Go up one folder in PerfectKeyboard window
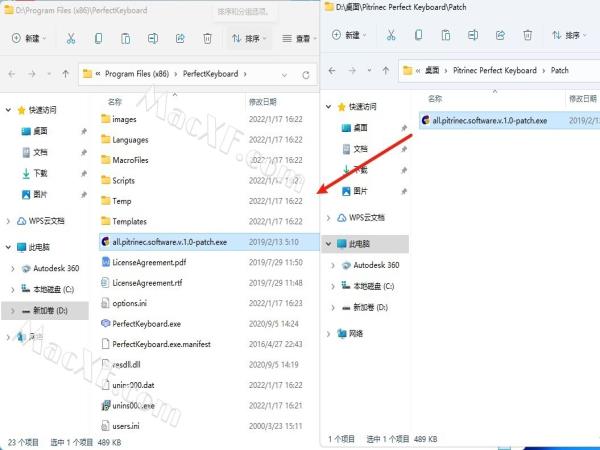Viewport: 600px width, 450px height. click(x=66, y=74)
